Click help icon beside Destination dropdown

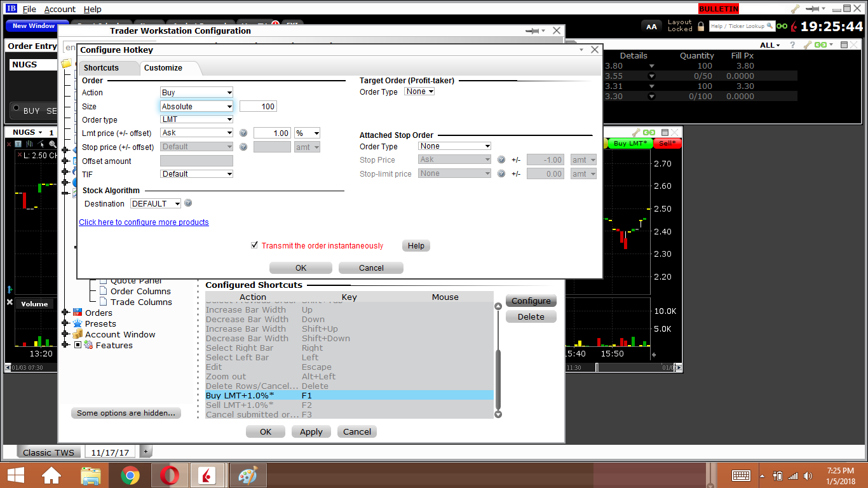click(x=188, y=203)
